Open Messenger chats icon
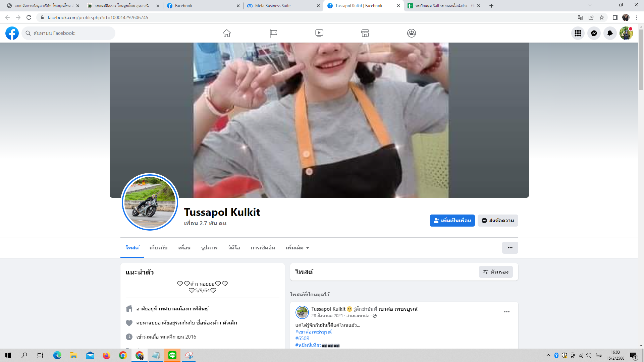This screenshot has width=644, height=362. (594, 33)
